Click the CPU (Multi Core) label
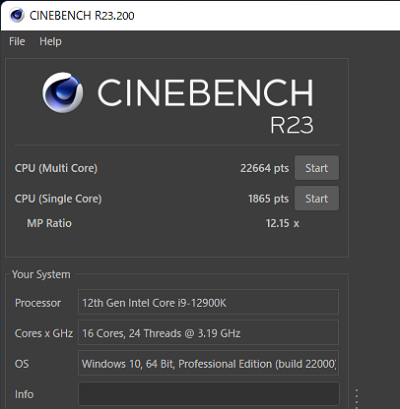400x409 pixels. click(56, 168)
